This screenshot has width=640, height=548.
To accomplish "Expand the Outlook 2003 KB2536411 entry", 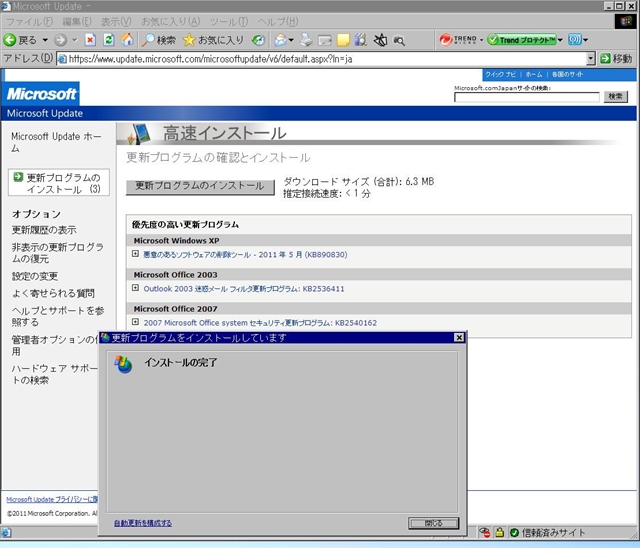I will coord(135,288).
